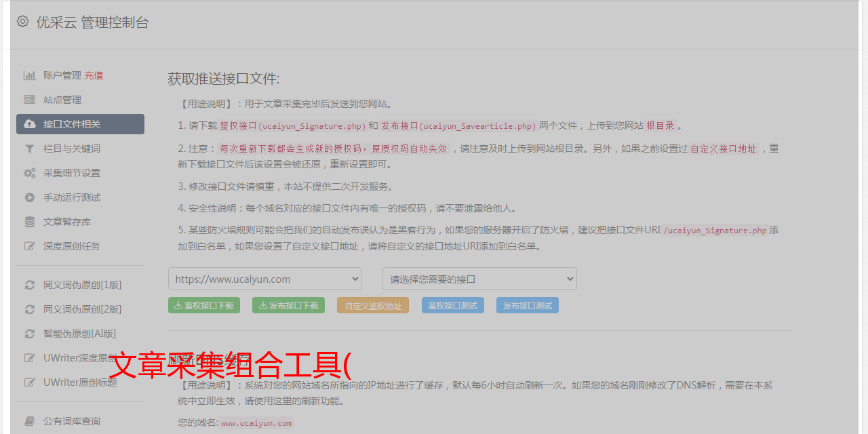Click the 优采云 管理控制台 header title
Viewport: 868px width, 434px height.
(x=92, y=22)
